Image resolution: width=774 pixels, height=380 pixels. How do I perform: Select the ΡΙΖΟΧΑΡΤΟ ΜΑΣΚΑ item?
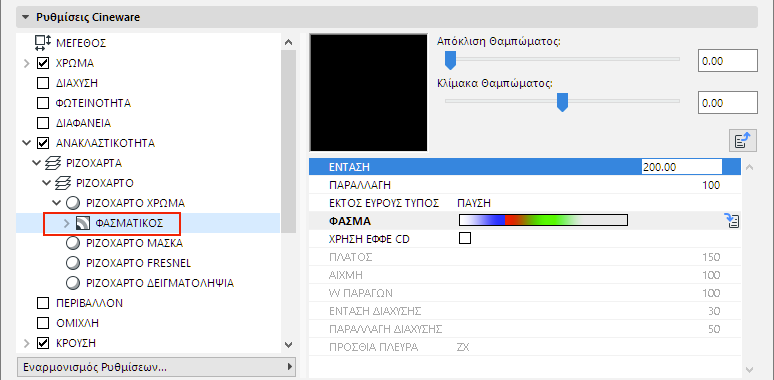pyautogui.click(x=135, y=243)
